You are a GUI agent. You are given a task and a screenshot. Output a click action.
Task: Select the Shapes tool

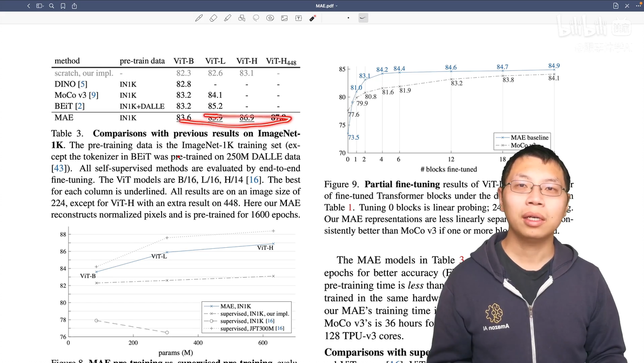click(242, 18)
